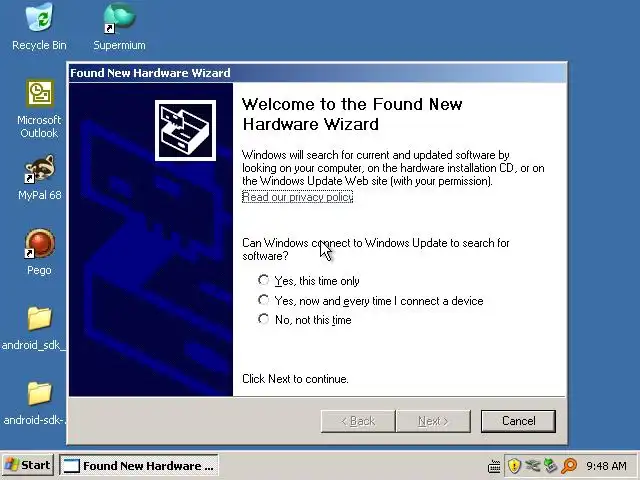Click the hardware wizard illustration icon
The width and height of the screenshot is (640, 480).
coord(185,130)
